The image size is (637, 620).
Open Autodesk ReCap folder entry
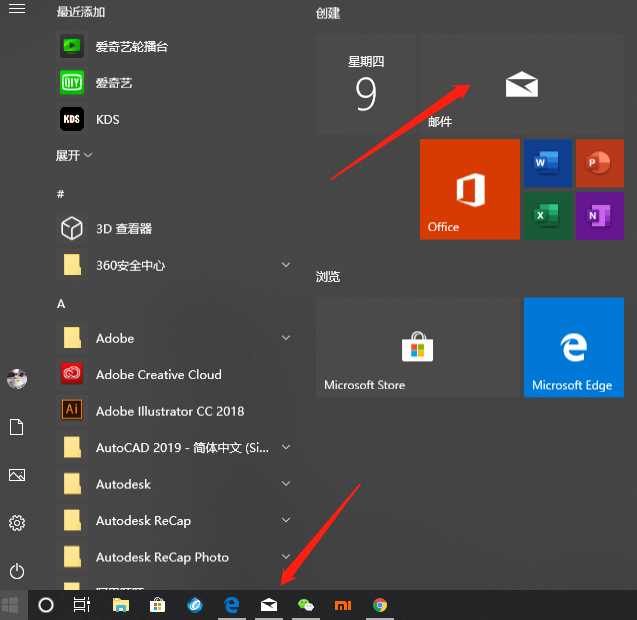pos(175,520)
